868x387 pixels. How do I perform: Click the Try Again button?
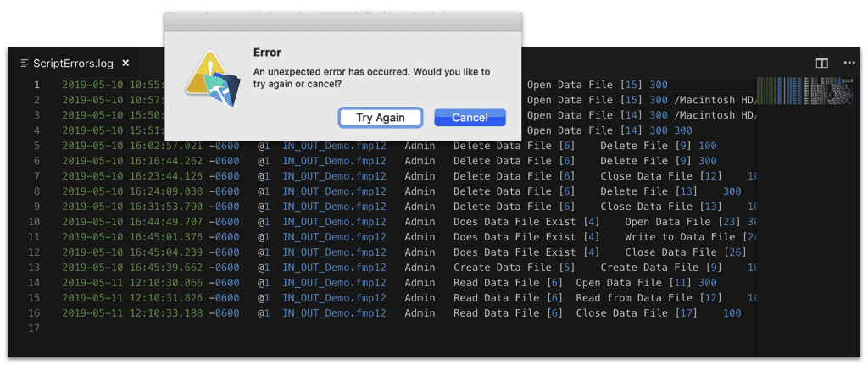(x=381, y=117)
